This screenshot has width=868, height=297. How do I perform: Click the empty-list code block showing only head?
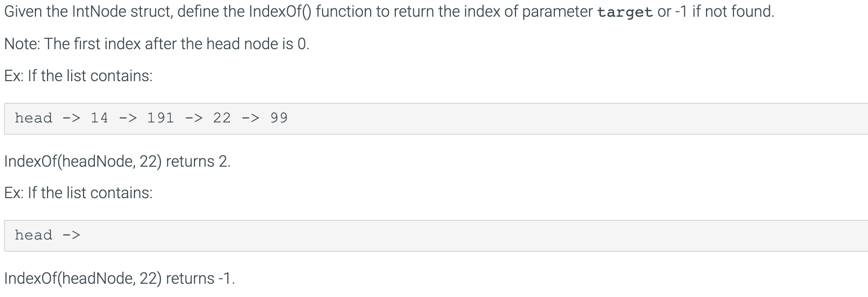436,236
